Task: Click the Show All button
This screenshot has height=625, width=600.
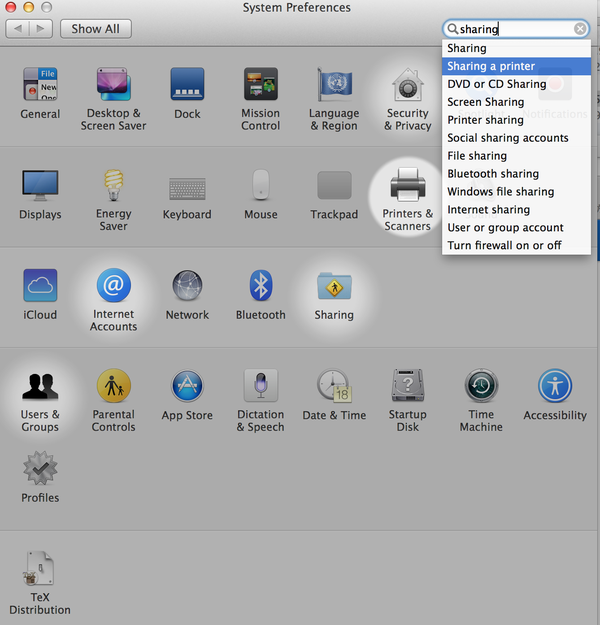Action: click(96, 29)
